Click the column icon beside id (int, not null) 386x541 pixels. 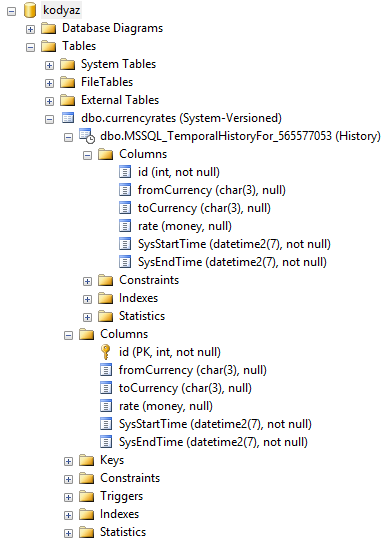coord(125,172)
